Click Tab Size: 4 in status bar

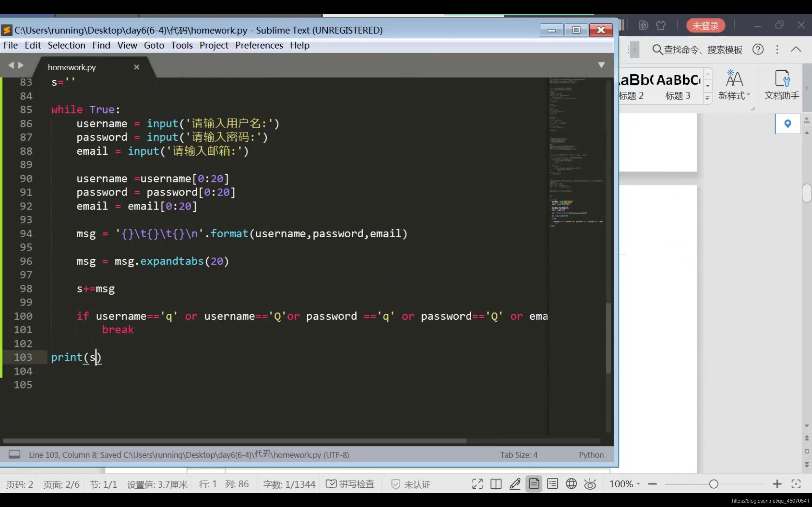pos(518,455)
